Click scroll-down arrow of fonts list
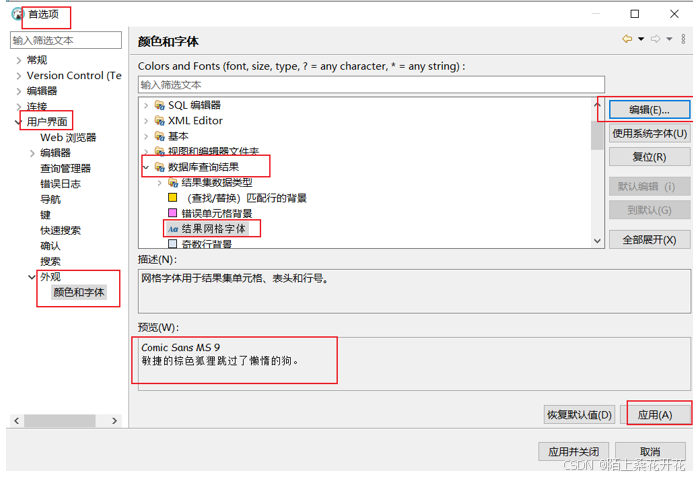This screenshot has width=693, height=479. click(597, 241)
